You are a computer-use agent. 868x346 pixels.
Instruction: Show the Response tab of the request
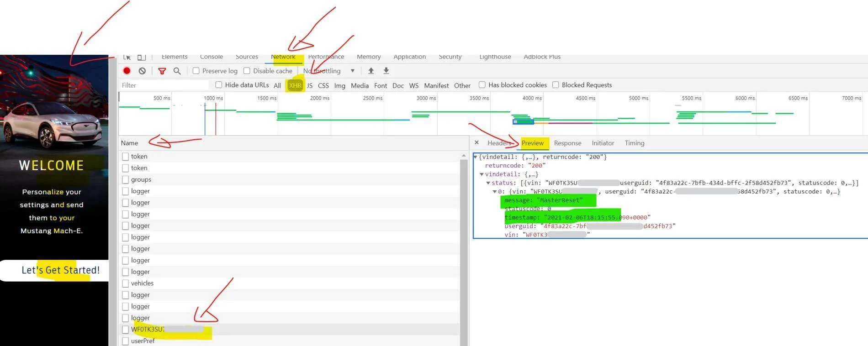(567, 143)
